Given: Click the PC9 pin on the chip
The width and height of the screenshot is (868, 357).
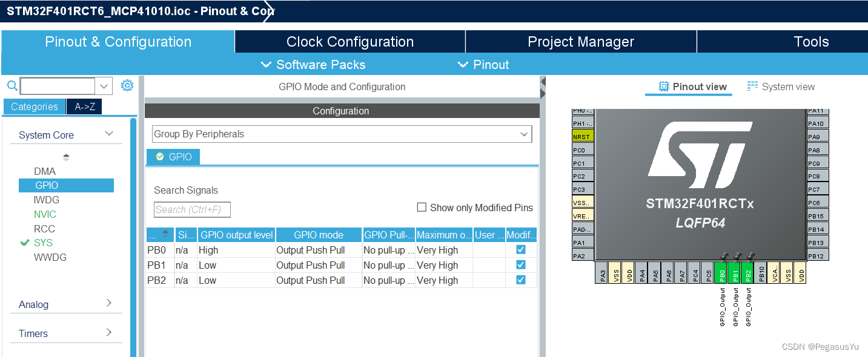Looking at the screenshot, I should point(817,163).
